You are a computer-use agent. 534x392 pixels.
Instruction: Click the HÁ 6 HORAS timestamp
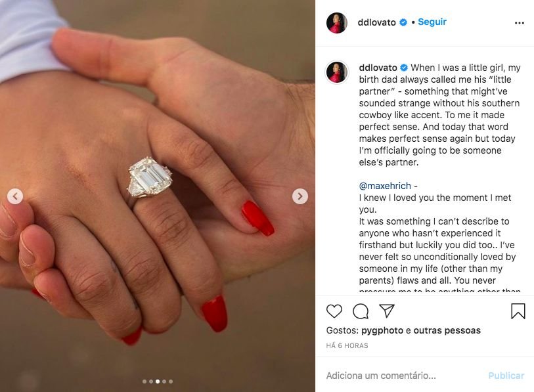[347, 345]
